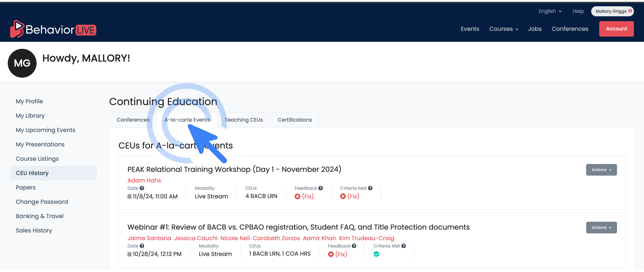The height and width of the screenshot is (272, 644).
Task: Open presenter Kim Trudeau-Craig
Action: pyautogui.click(x=367, y=238)
